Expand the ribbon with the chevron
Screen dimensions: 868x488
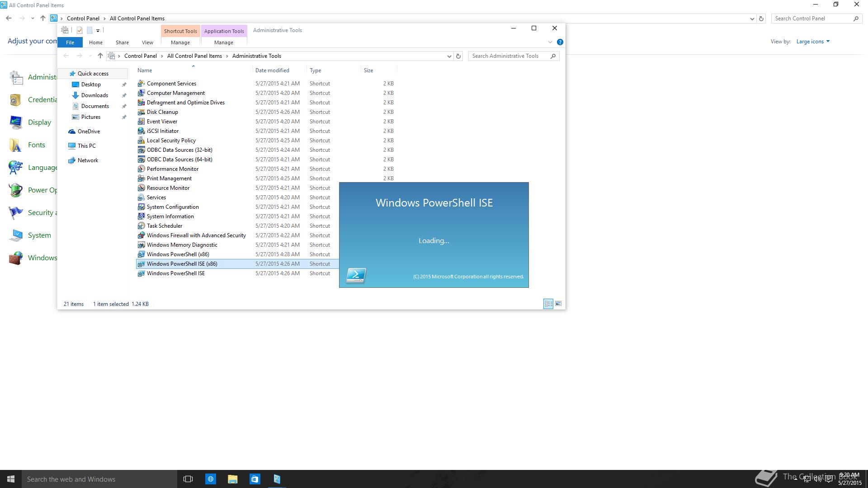[550, 42]
